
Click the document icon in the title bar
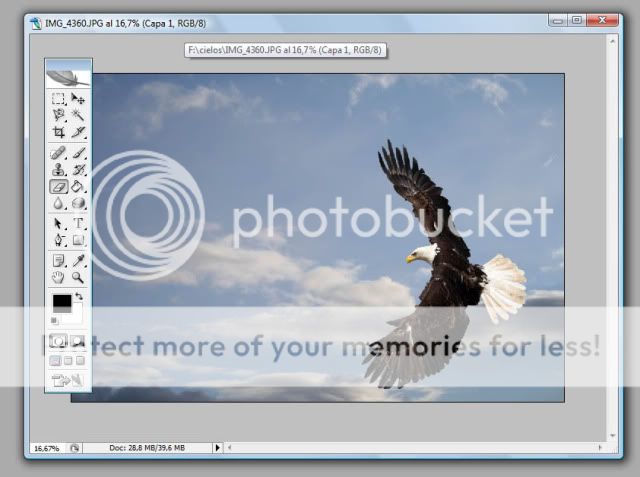(x=36, y=23)
